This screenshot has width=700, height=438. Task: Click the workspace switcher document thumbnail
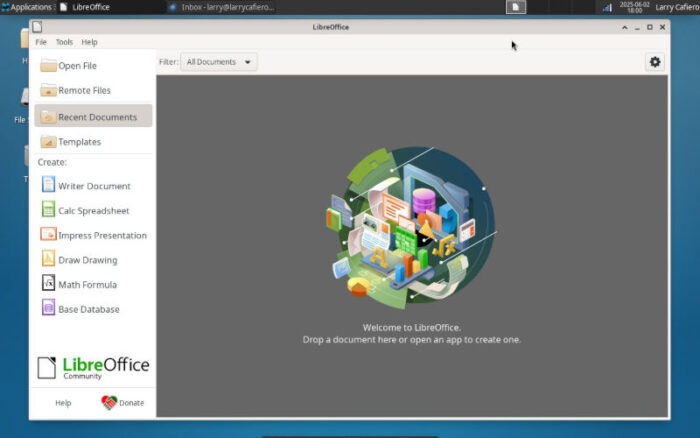click(516, 7)
